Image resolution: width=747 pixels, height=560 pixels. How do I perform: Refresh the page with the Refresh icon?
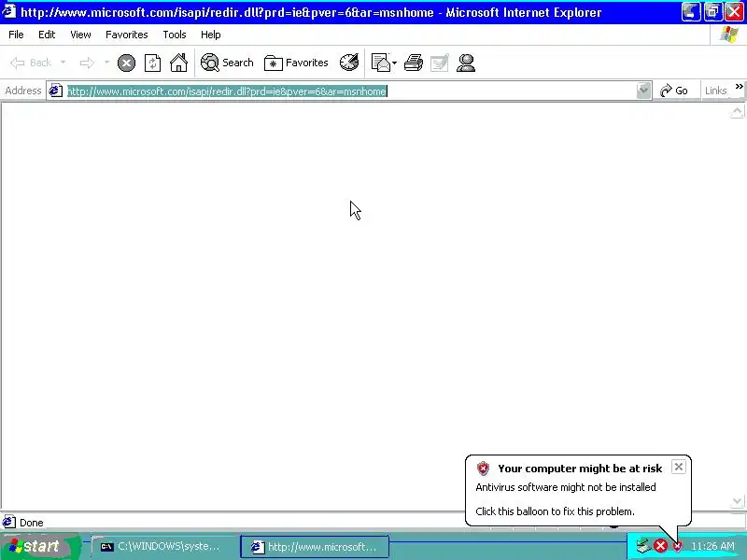[152, 63]
